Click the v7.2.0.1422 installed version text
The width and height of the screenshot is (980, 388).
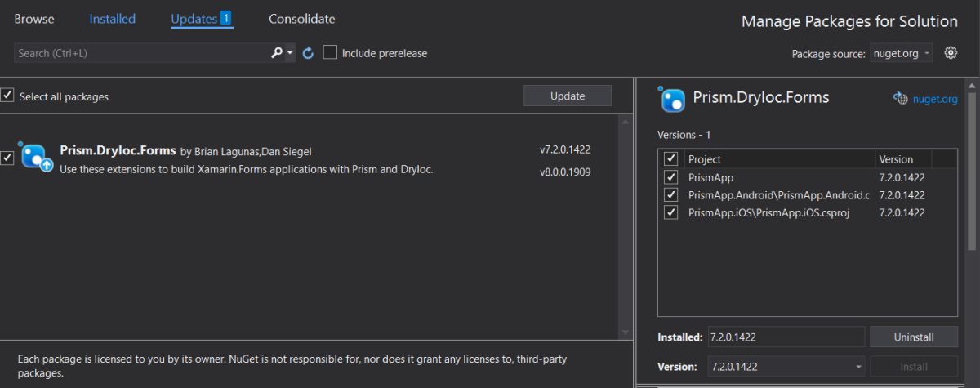coord(564,149)
